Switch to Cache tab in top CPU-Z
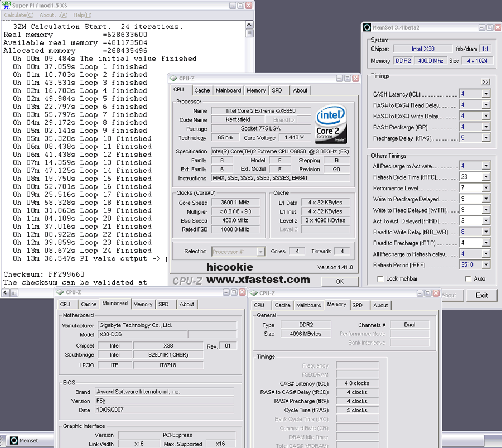 [x=202, y=90]
